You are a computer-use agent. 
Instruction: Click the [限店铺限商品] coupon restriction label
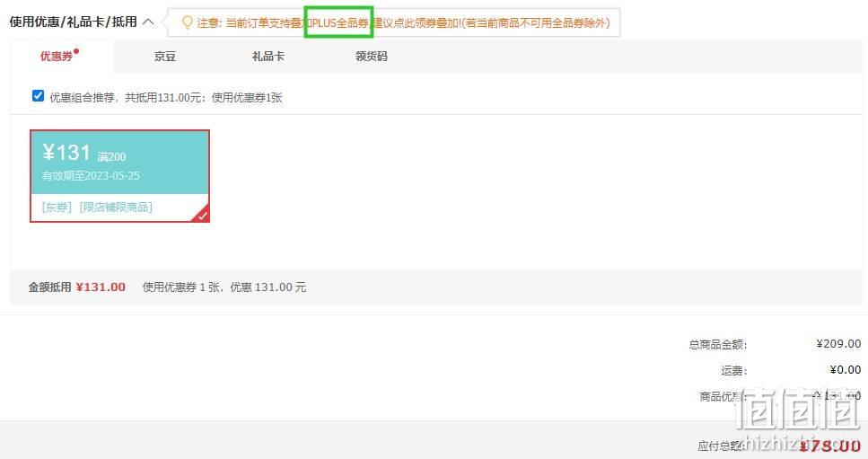point(117,207)
